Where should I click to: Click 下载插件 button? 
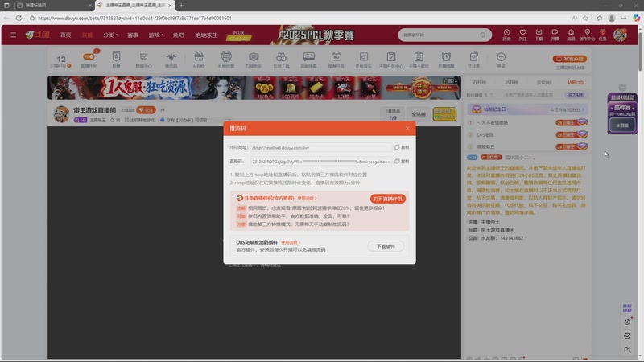point(386,246)
